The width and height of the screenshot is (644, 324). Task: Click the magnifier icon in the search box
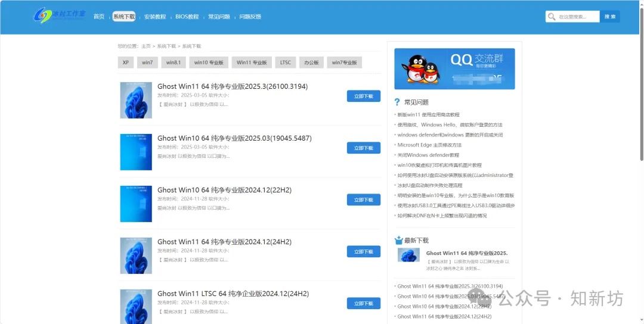click(552, 17)
